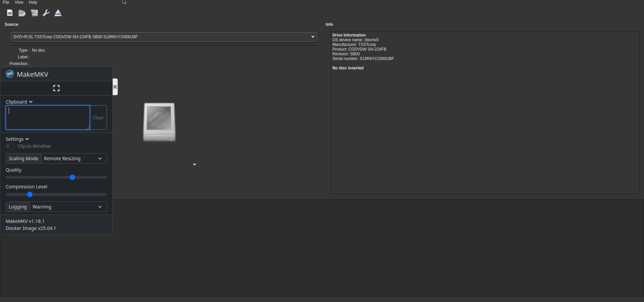Click inside the Clipboard text area

pyautogui.click(x=48, y=118)
